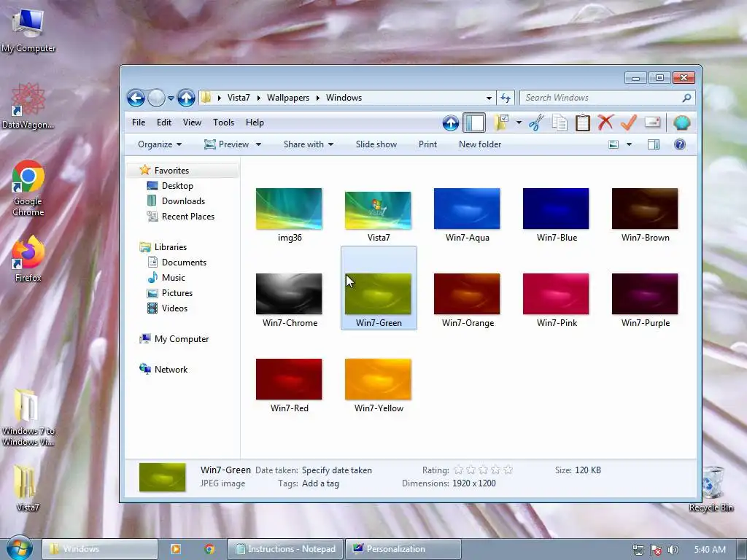Go back using the Back arrow button
The image size is (747, 560).
tap(136, 98)
